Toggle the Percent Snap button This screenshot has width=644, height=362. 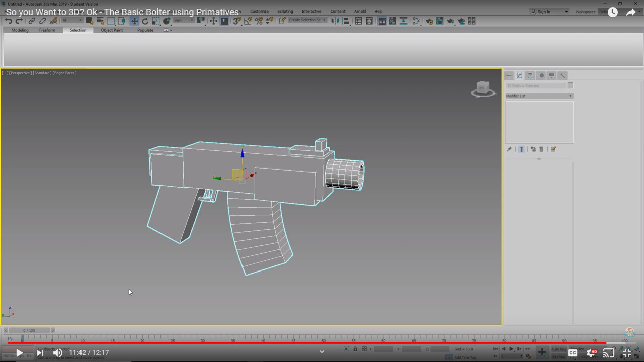click(x=259, y=21)
